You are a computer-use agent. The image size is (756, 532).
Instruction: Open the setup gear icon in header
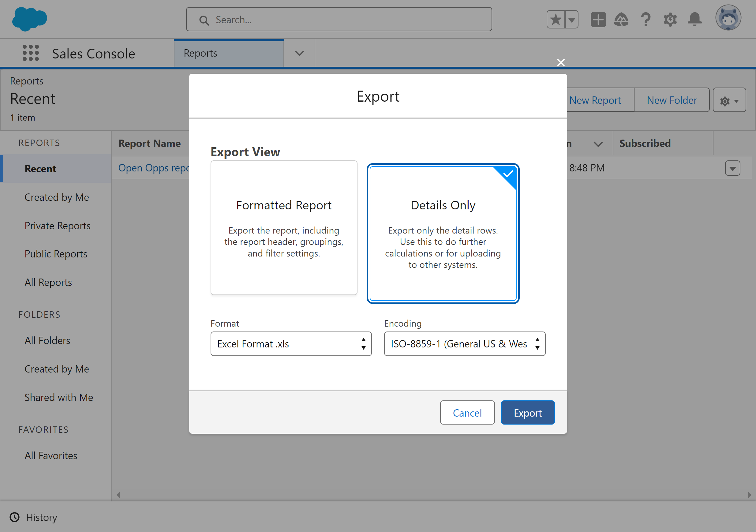click(670, 20)
